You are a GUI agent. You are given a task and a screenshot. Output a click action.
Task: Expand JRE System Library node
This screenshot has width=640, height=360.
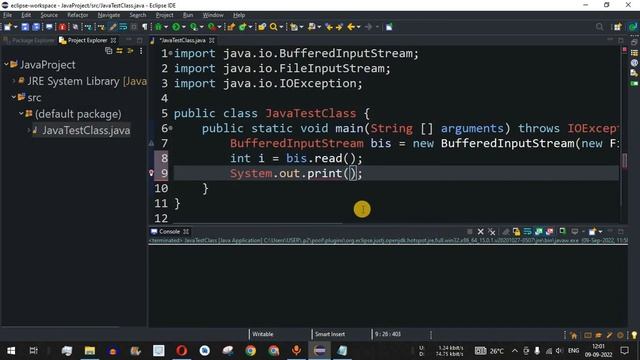point(13,81)
